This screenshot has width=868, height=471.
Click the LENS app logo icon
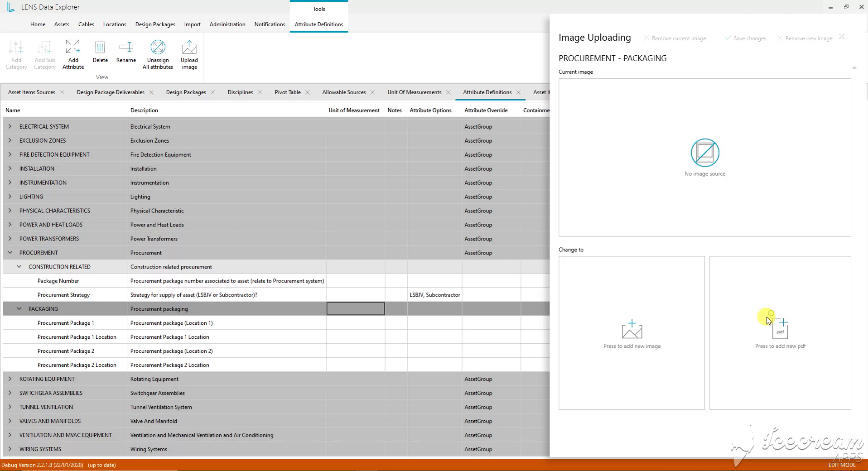click(10, 7)
